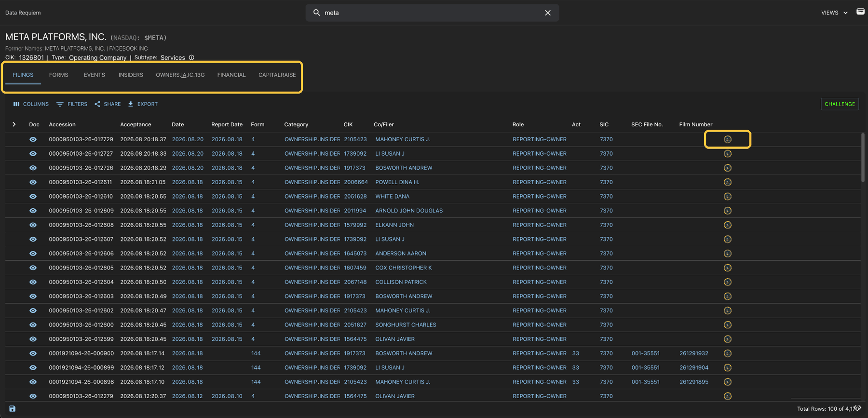
Task: Click the SEC seal icon in row 0000950103-26-012727
Action: [728, 154]
